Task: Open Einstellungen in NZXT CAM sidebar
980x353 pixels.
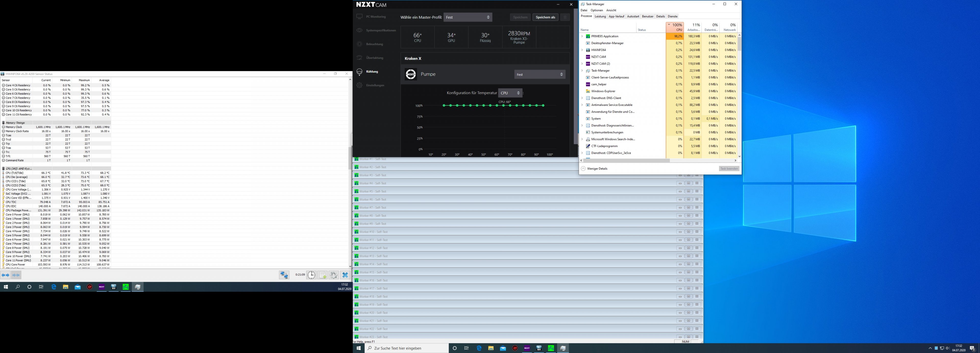Action: coord(375,85)
